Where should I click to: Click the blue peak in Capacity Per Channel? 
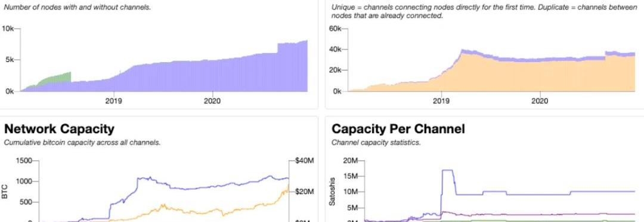pyautogui.click(x=447, y=170)
